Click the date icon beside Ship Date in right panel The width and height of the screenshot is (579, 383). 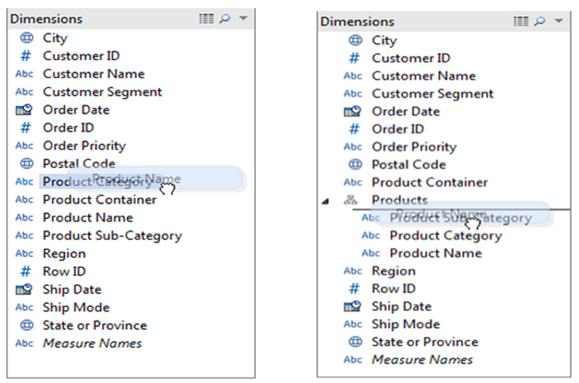click(x=352, y=306)
